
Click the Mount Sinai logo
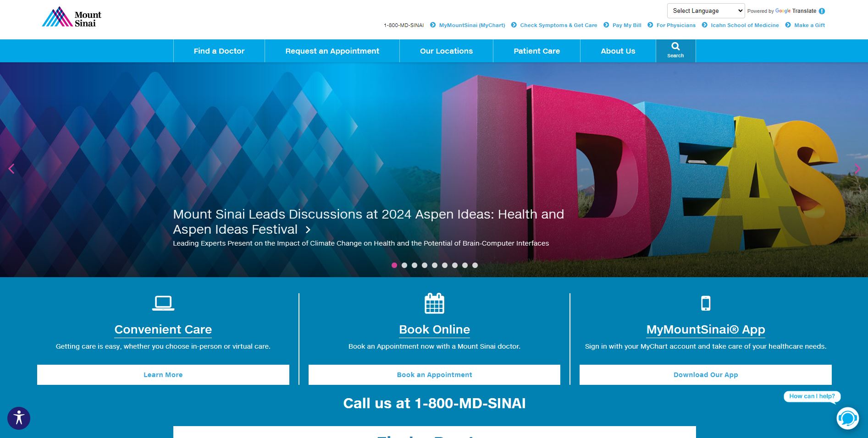point(72,17)
